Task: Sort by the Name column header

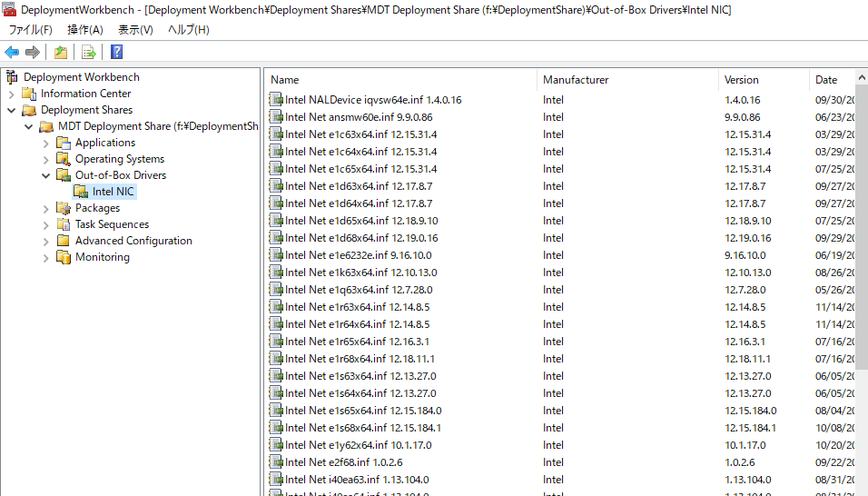Action: click(x=400, y=80)
